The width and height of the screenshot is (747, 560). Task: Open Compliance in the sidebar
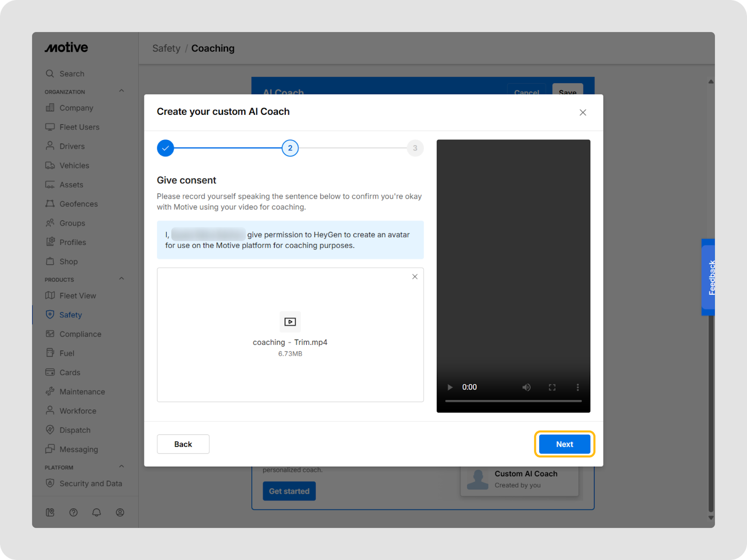coord(80,334)
